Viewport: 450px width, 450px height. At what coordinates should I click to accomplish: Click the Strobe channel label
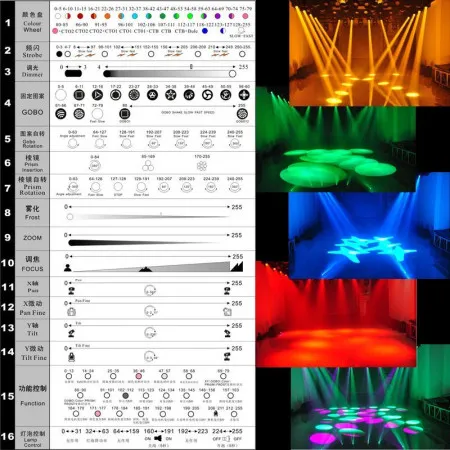pyautogui.click(x=32, y=51)
